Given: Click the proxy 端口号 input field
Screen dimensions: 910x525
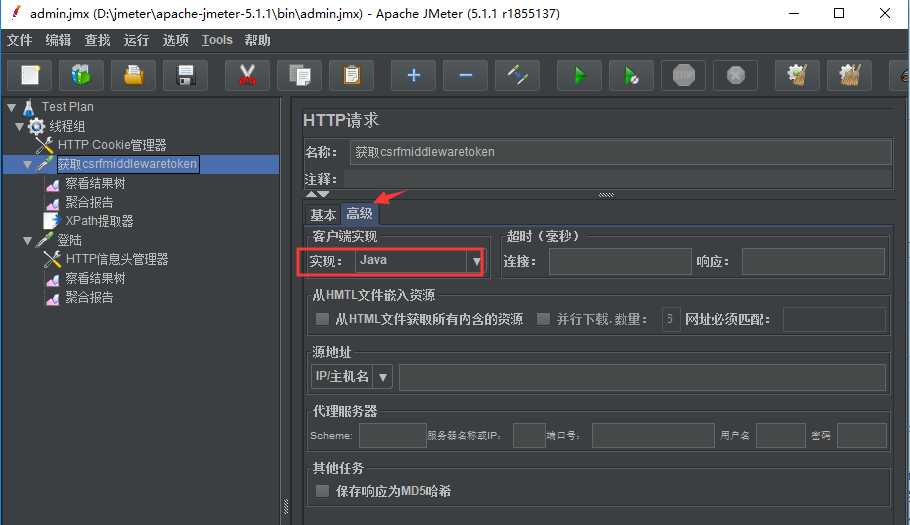Looking at the screenshot, I should tap(653, 436).
